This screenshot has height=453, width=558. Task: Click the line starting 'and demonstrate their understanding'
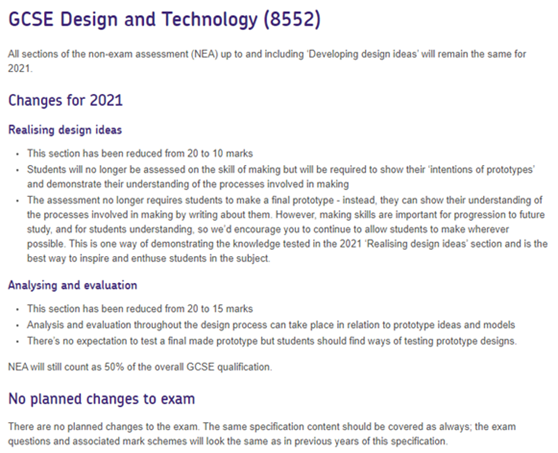point(188,184)
